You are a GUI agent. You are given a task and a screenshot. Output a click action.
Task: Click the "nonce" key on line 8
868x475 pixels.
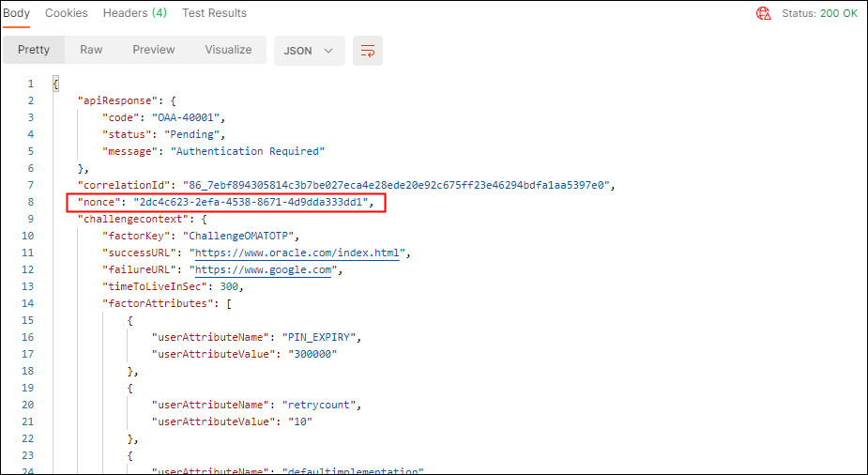click(x=99, y=202)
